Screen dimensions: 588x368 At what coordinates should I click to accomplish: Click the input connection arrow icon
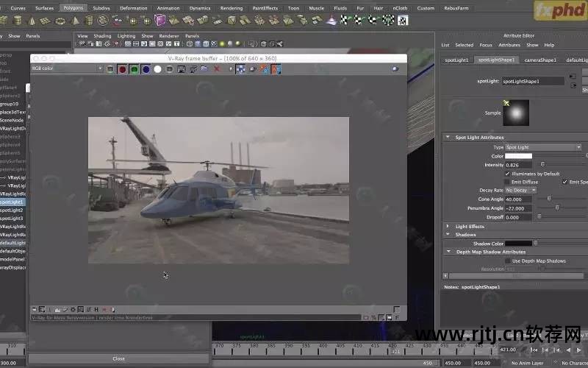click(x=573, y=77)
